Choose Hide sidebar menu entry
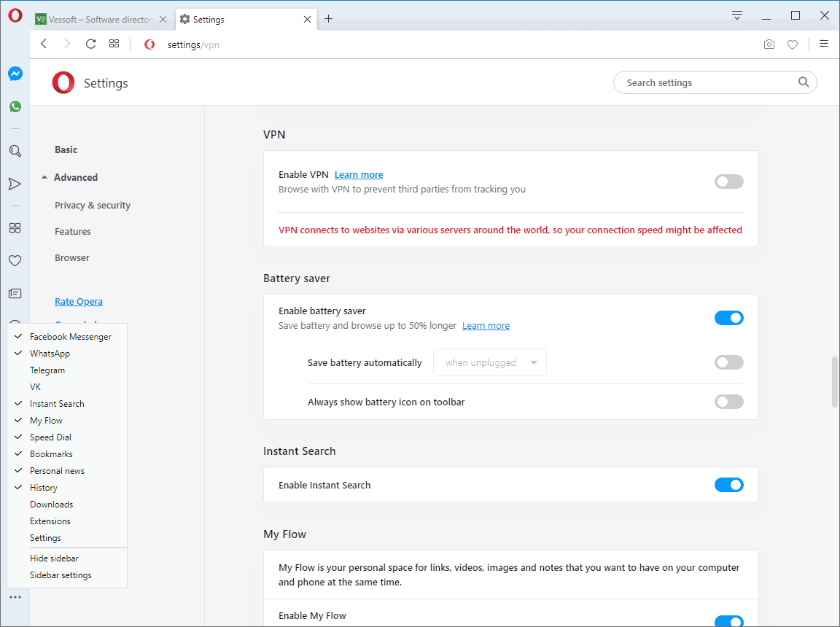The image size is (840, 627). [67, 558]
